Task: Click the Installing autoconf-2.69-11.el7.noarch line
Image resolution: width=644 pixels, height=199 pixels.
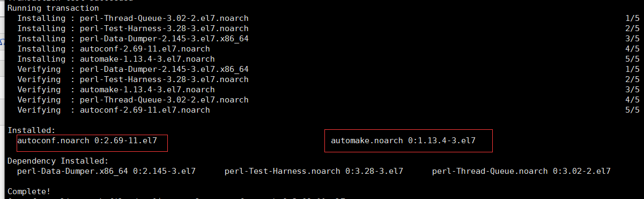Action: (x=114, y=49)
